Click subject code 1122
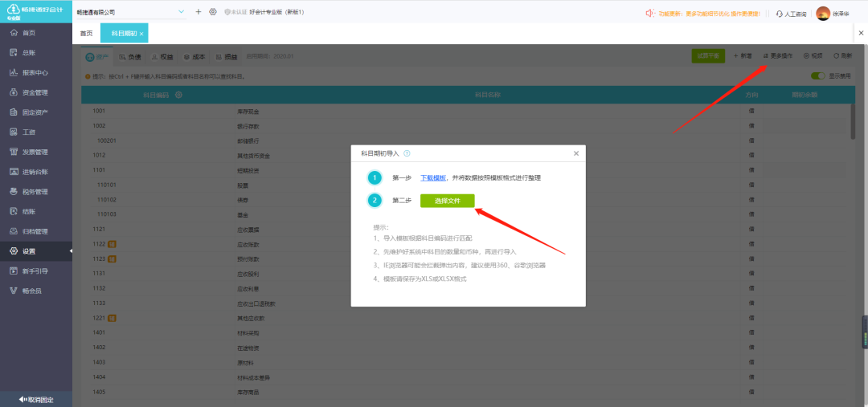The image size is (868, 407). 99,244
